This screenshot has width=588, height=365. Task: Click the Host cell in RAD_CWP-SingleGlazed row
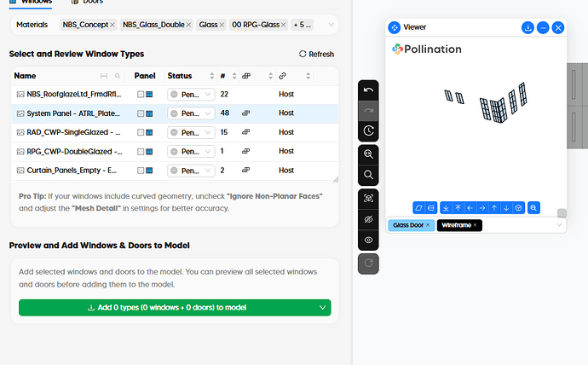click(286, 132)
